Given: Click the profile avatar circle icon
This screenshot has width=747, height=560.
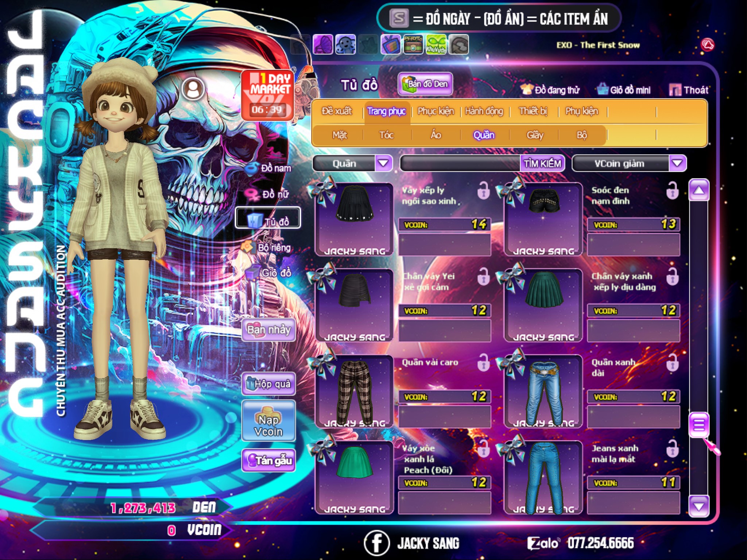Looking at the screenshot, I should pyautogui.click(x=193, y=89).
